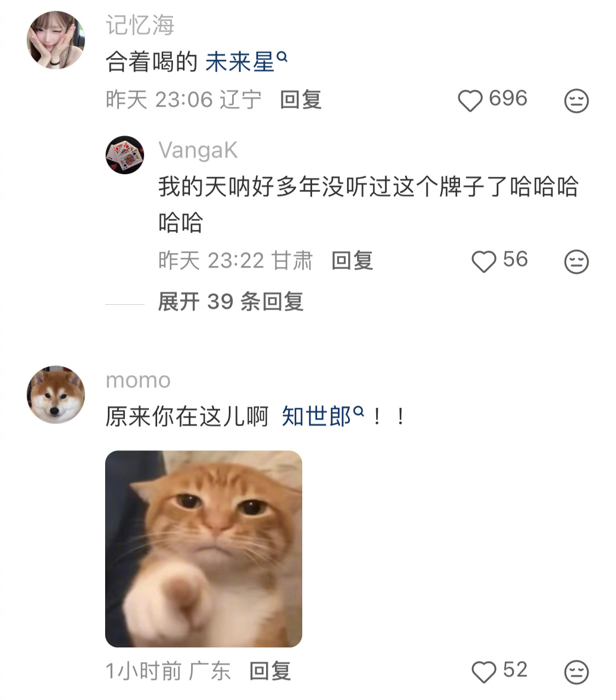Like 记忆海's comment with heart icon
This screenshot has height=700, width=616.
click(x=470, y=101)
